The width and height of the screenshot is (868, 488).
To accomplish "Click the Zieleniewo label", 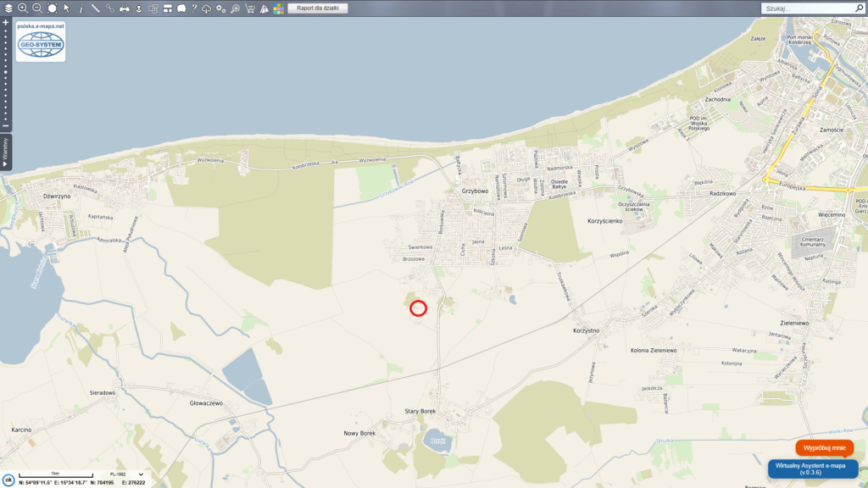I will pyautogui.click(x=794, y=323).
